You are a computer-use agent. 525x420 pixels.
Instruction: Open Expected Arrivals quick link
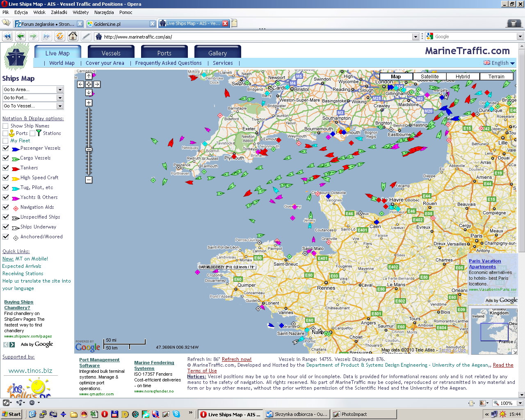coord(22,266)
